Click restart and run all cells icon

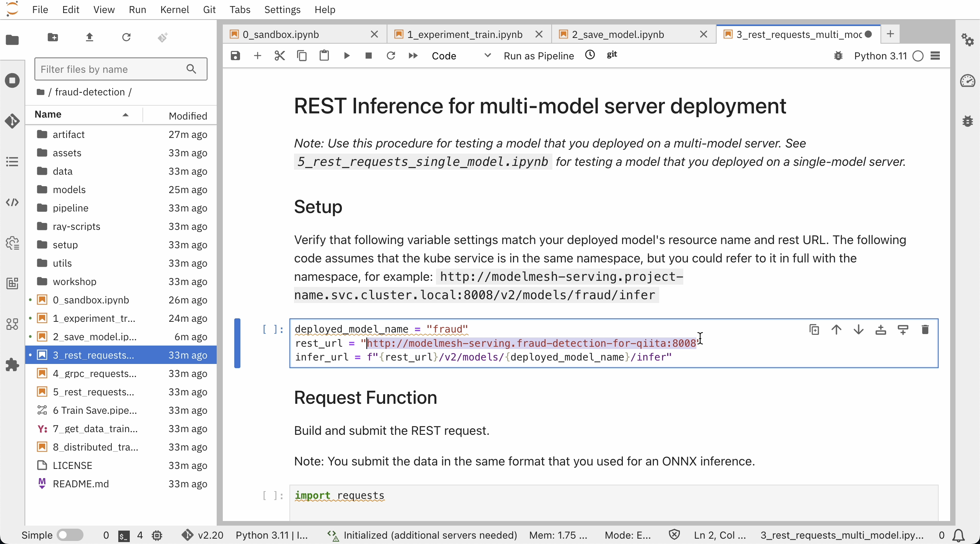pyautogui.click(x=413, y=56)
